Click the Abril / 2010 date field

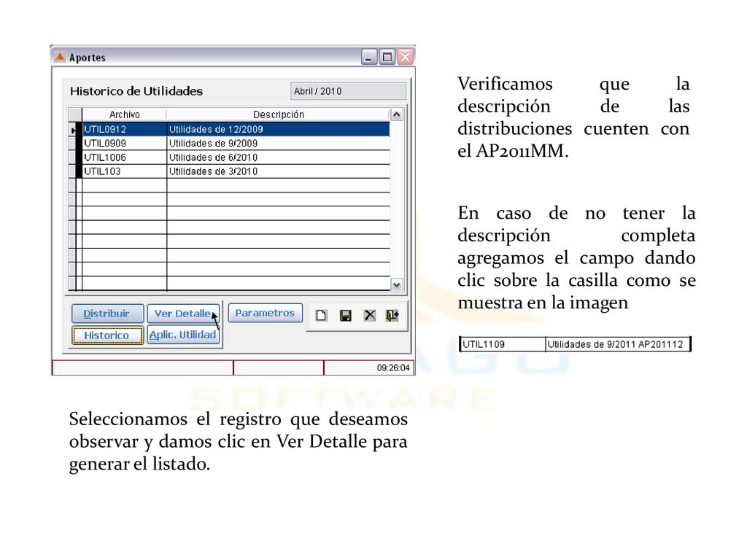tap(348, 91)
